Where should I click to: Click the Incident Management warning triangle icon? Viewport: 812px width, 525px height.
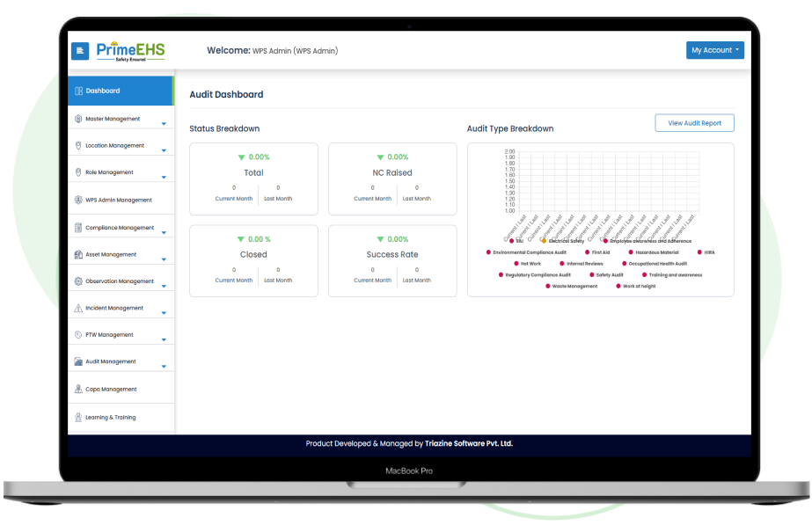pyautogui.click(x=78, y=309)
